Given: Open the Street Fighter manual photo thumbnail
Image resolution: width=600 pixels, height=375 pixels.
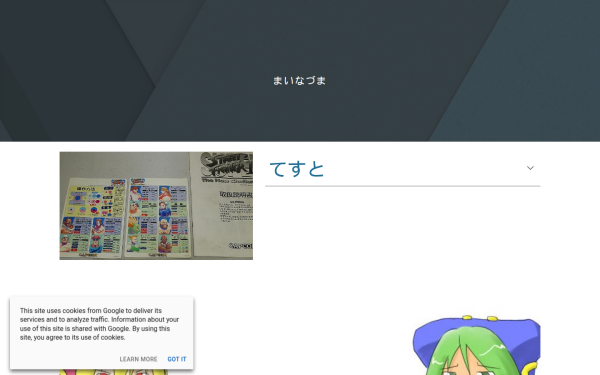Looking at the screenshot, I should (x=156, y=206).
